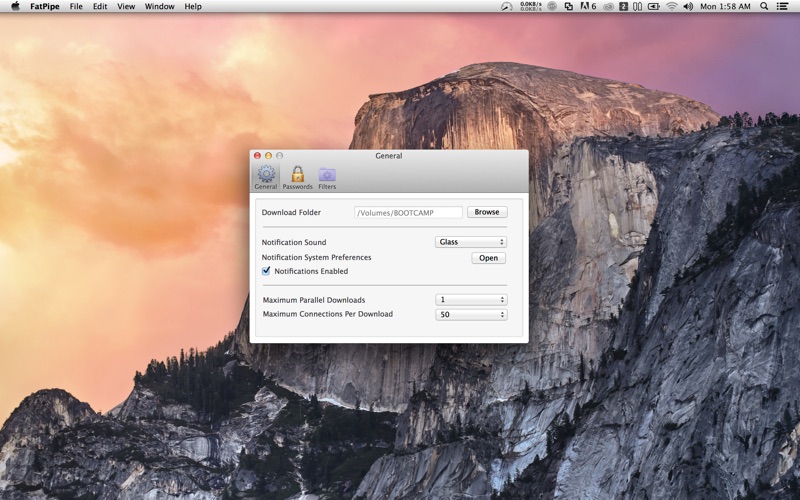Open the FatPipe application menu
800x500 pixels.
click(44, 6)
